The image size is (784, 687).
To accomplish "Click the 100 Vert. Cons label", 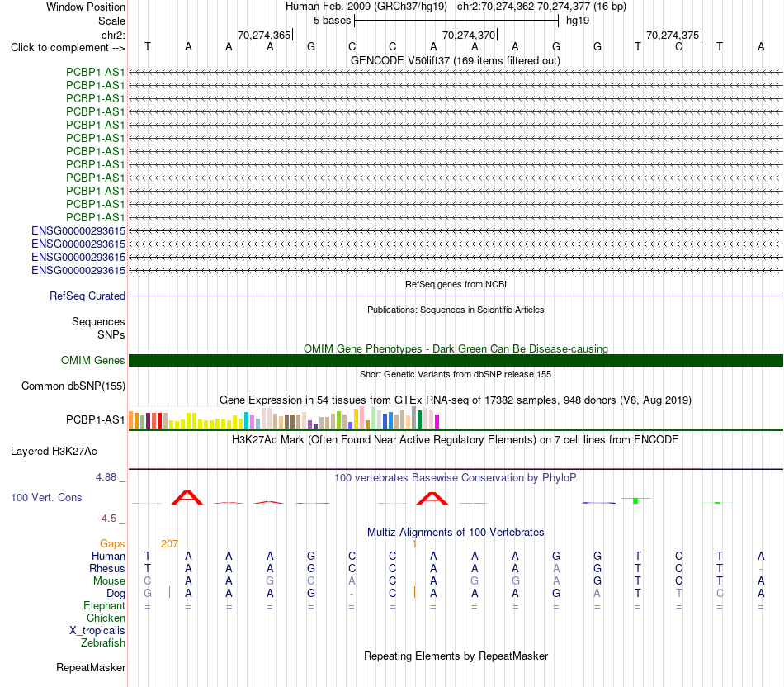I will coord(46,497).
